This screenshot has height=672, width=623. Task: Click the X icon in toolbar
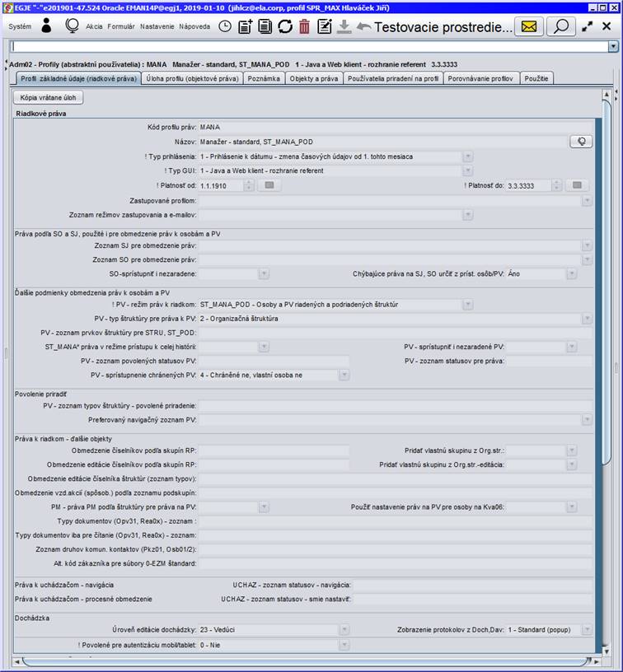(607, 26)
